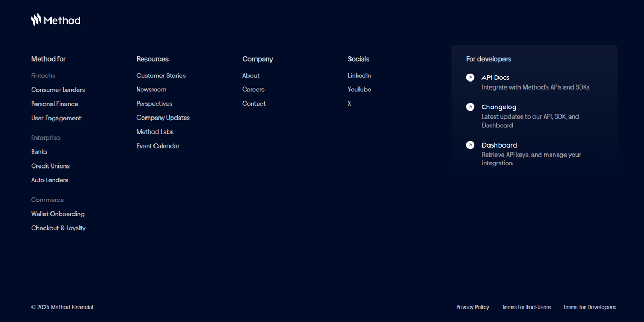
Task: View the Event Calendar
Action: point(158,146)
